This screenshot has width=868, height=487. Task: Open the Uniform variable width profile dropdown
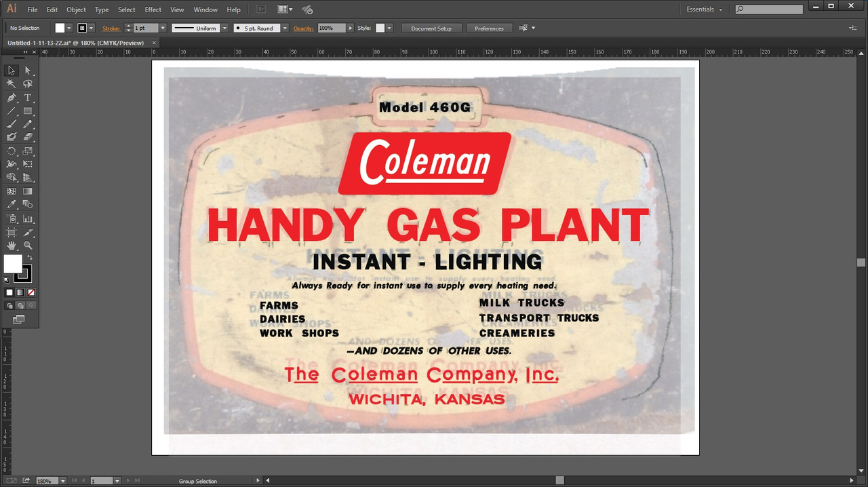click(224, 28)
